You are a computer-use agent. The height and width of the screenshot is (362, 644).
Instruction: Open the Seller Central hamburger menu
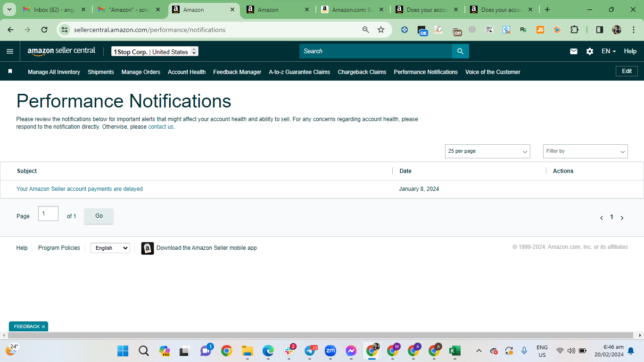click(x=10, y=51)
